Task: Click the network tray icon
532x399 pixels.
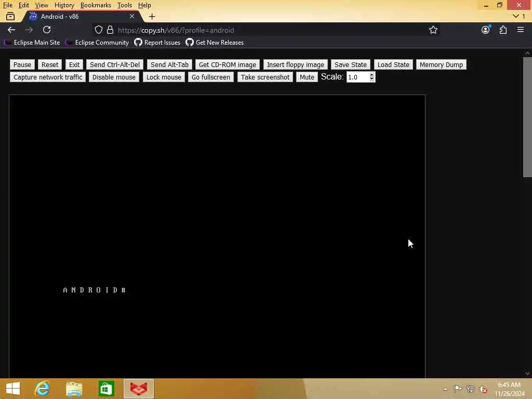Action: pos(470,389)
